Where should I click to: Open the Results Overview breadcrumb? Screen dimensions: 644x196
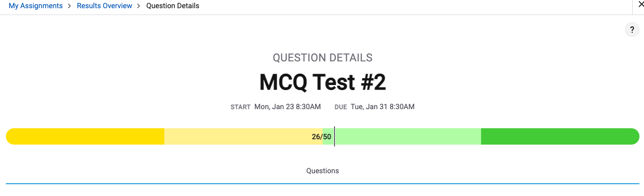tap(104, 6)
